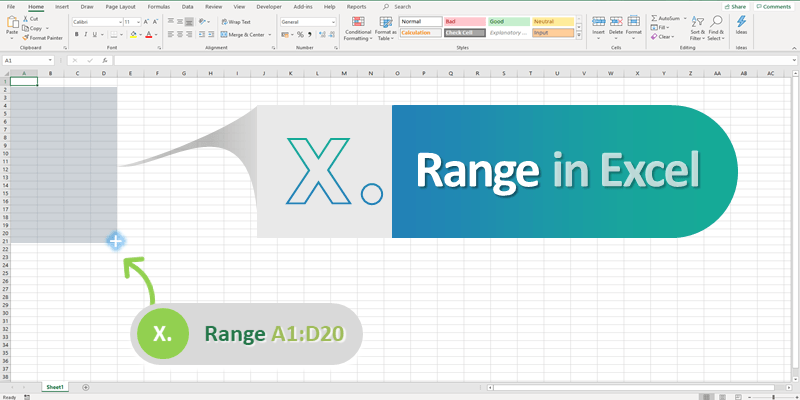The width and height of the screenshot is (800, 400).
Task: Open the Fill dropdown in Editing
Action: (661, 28)
